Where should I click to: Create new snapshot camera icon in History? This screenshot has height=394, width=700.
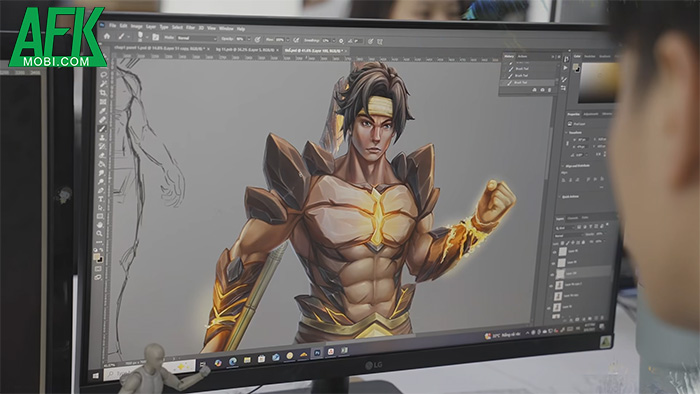542,90
